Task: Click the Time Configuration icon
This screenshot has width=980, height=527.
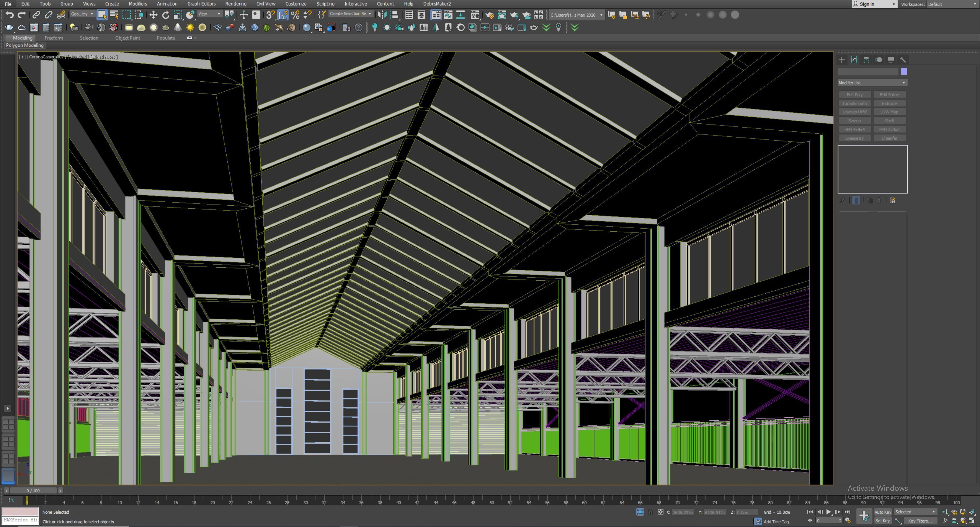Action: (848, 521)
